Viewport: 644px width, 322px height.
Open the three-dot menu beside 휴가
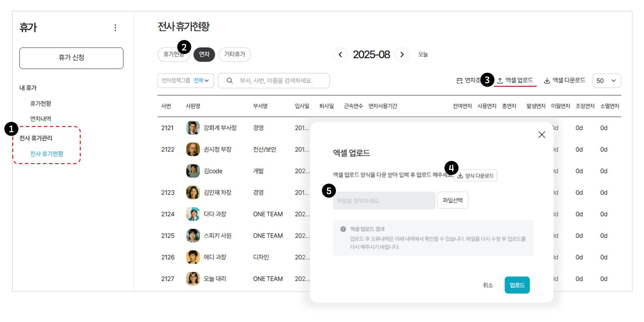115,28
